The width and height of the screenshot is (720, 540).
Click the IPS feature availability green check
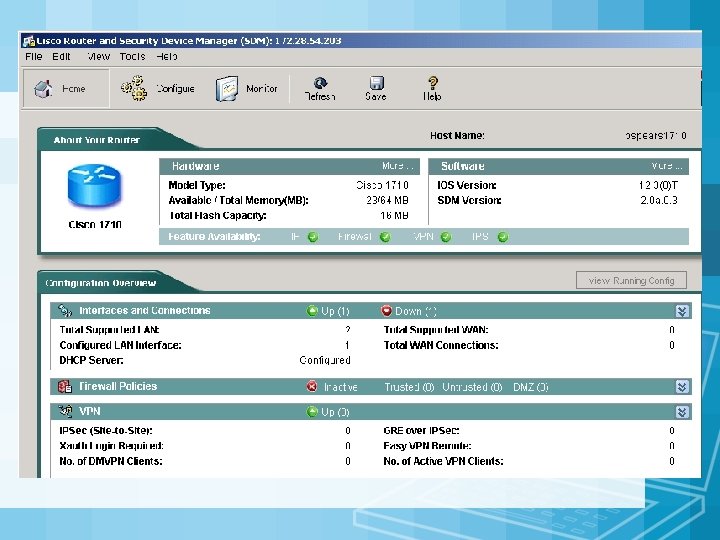point(503,237)
